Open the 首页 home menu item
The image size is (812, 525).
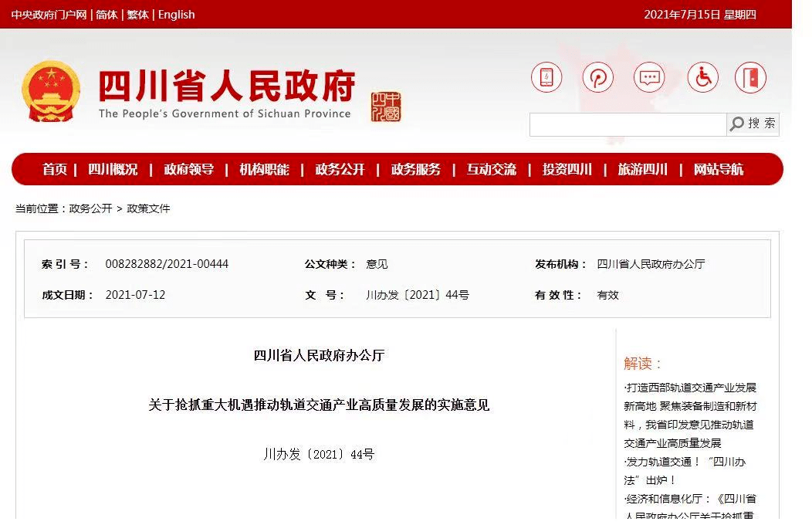pyautogui.click(x=55, y=170)
